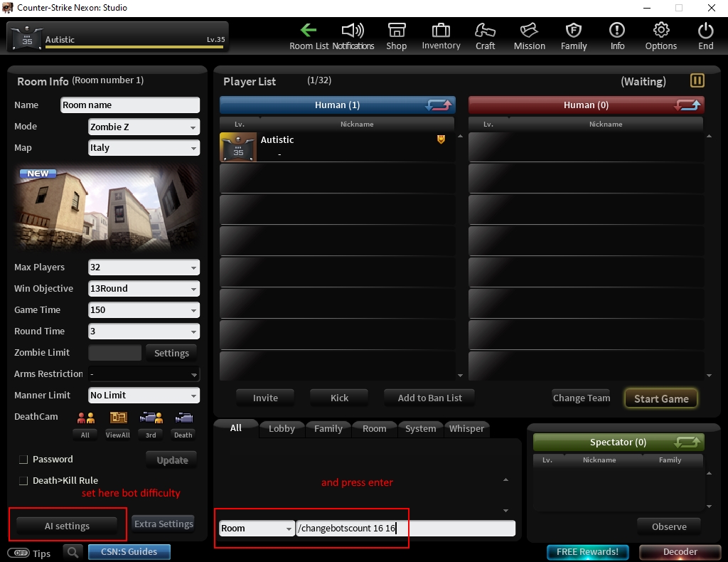728x562 pixels.
Task: Click the swap icon on red Human (0) header
Action: tap(687, 105)
